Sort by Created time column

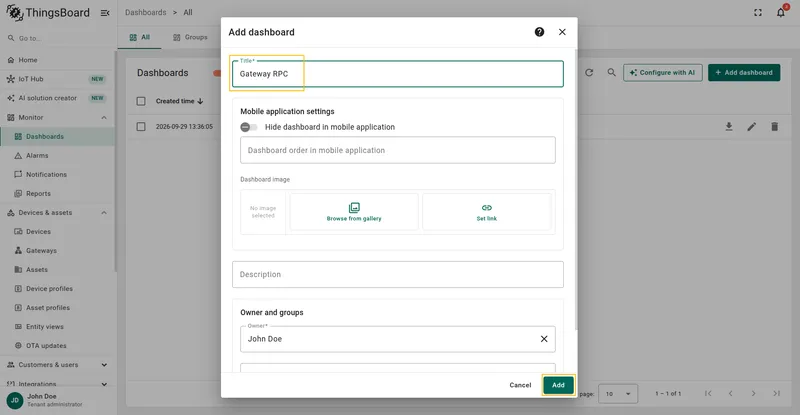(180, 101)
